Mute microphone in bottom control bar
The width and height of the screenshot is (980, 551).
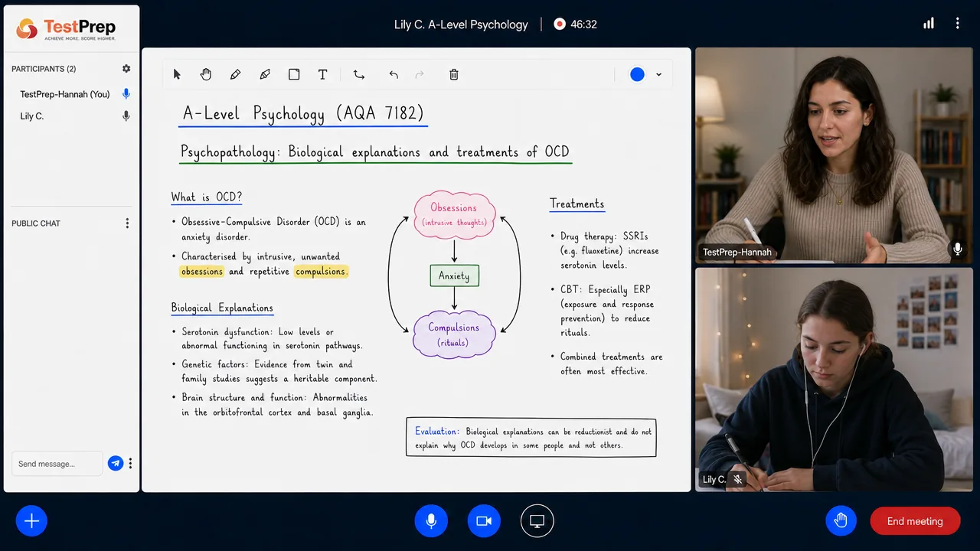click(431, 521)
